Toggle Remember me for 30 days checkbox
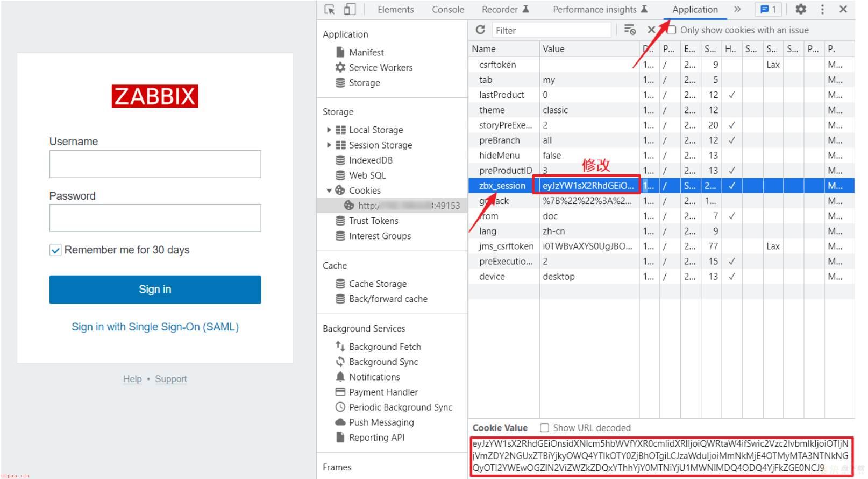This screenshot has height=479, width=868. tap(55, 250)
